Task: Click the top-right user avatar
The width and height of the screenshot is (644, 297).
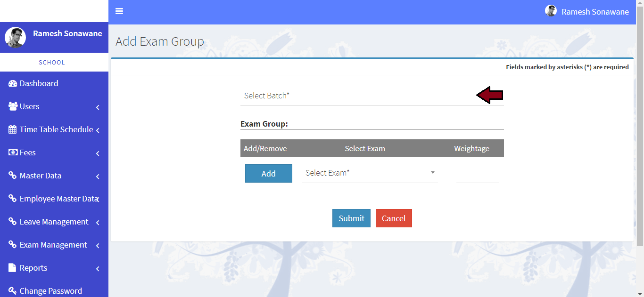Action: [x=551, y=11]
